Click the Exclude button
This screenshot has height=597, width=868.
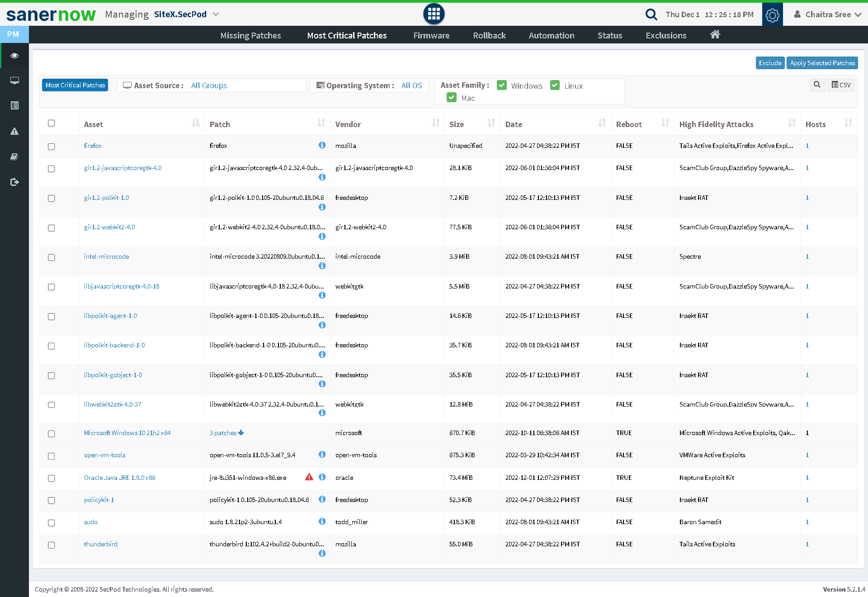click(x=770, y=63)
